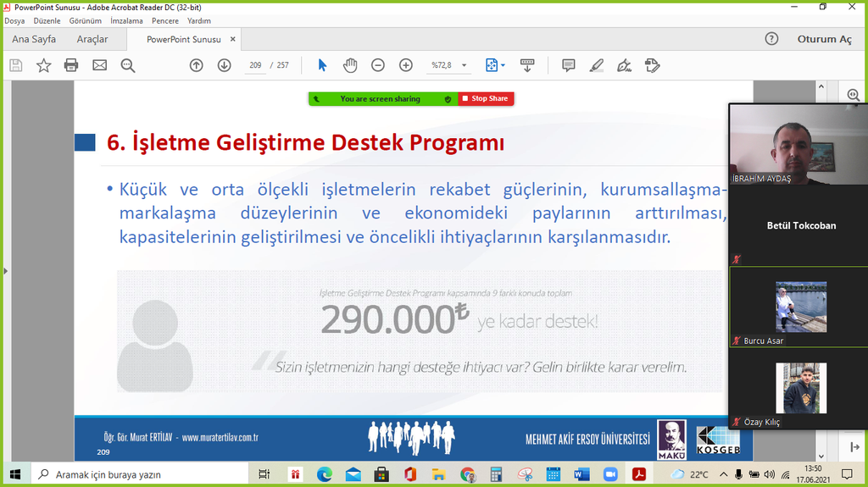Open the sign document tool
The height and width of the screenshot is (487, 868).
624,65
